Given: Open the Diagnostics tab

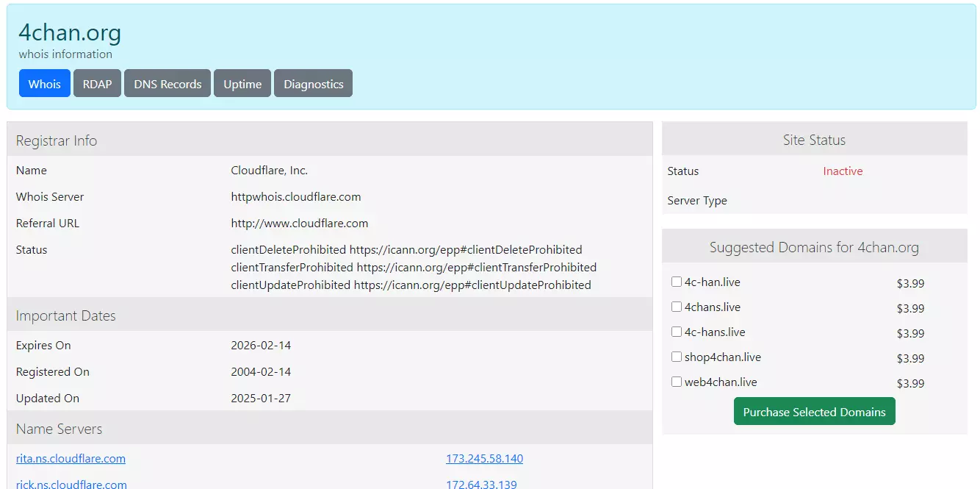Looking at the screenshot, I should [x=314, y=84].
